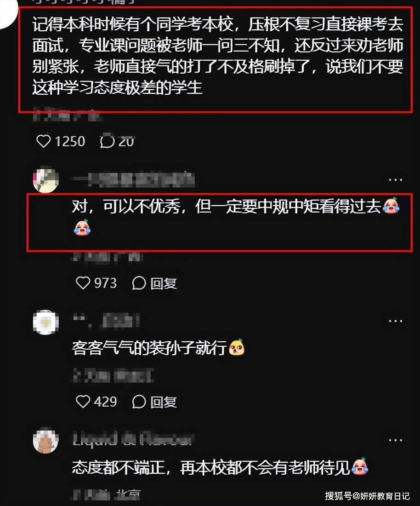Open blurred username above 中规中矩 comment
The image size is (420, 506).
tap(132, 180)
